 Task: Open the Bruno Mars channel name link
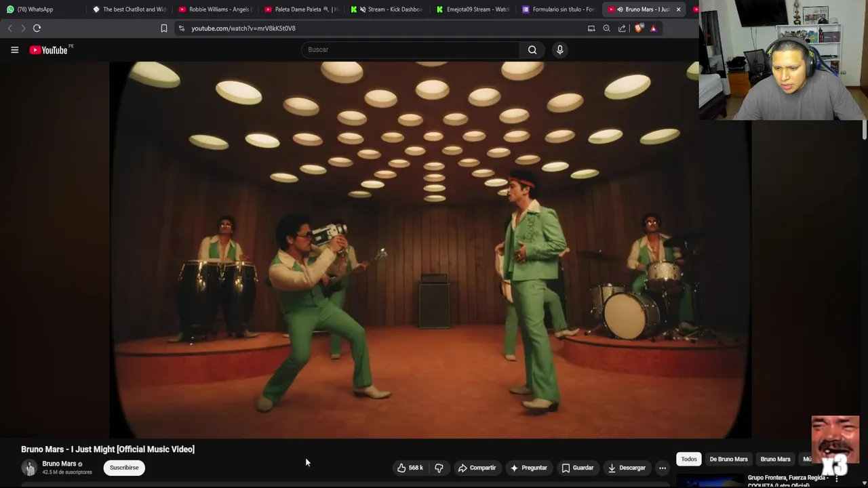pyautogui.click(x=59, y=464)
